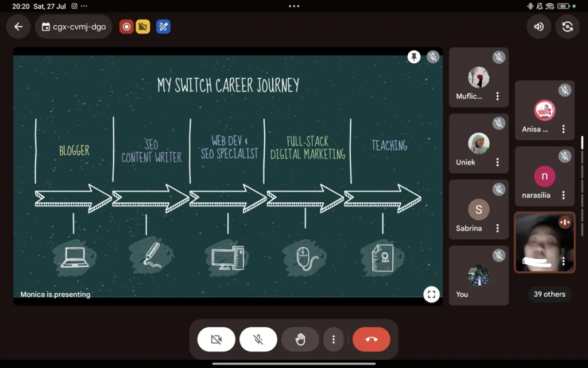
Task: Go back using the arrow button
Action: (x=18, y=26)
